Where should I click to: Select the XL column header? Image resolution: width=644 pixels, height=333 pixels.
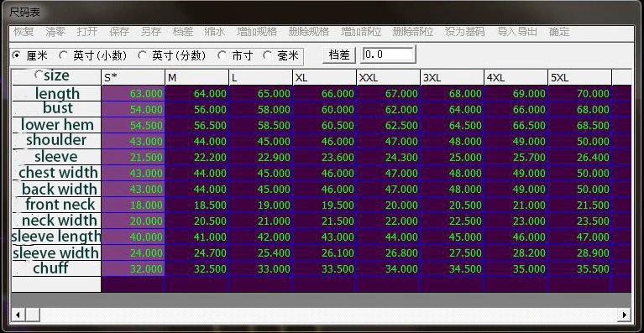click(324, 77)
